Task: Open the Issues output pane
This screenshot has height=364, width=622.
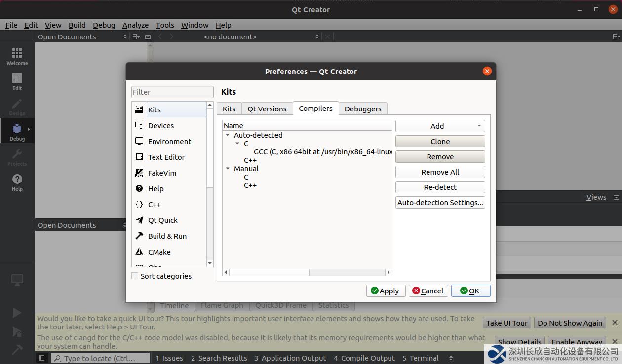Action: (169, 358)
